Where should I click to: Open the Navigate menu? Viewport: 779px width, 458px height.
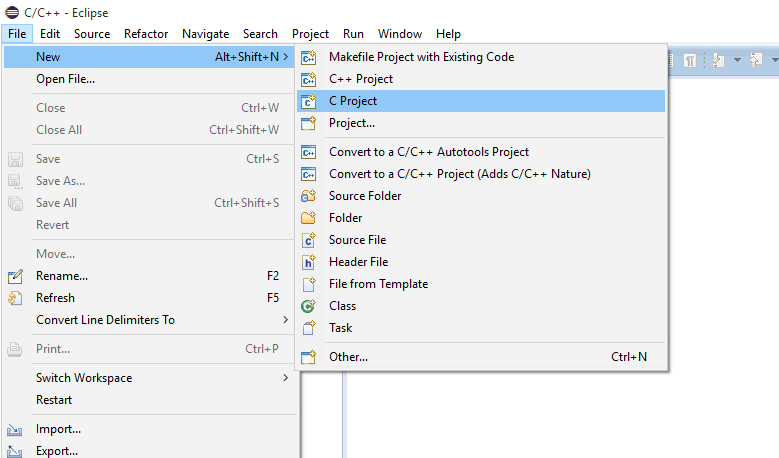click(206, 34)
